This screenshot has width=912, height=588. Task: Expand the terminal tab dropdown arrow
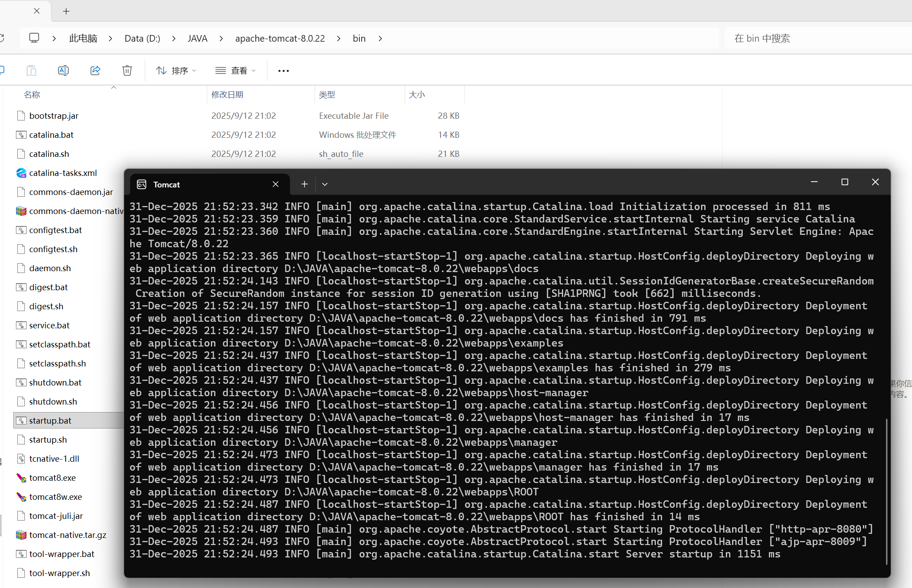325,184
